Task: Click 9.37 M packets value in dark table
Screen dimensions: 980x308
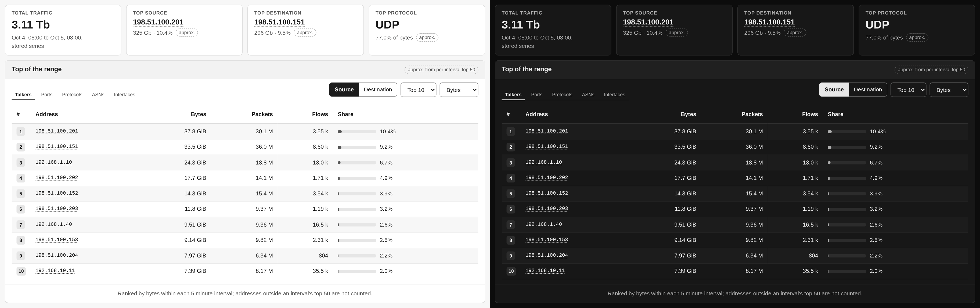Action: [754, 209]
